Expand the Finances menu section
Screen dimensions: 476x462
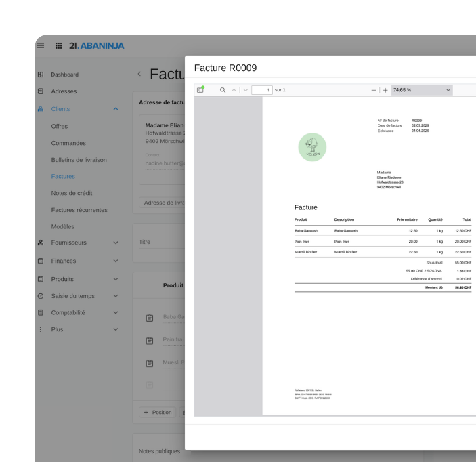tap(116, 261)
